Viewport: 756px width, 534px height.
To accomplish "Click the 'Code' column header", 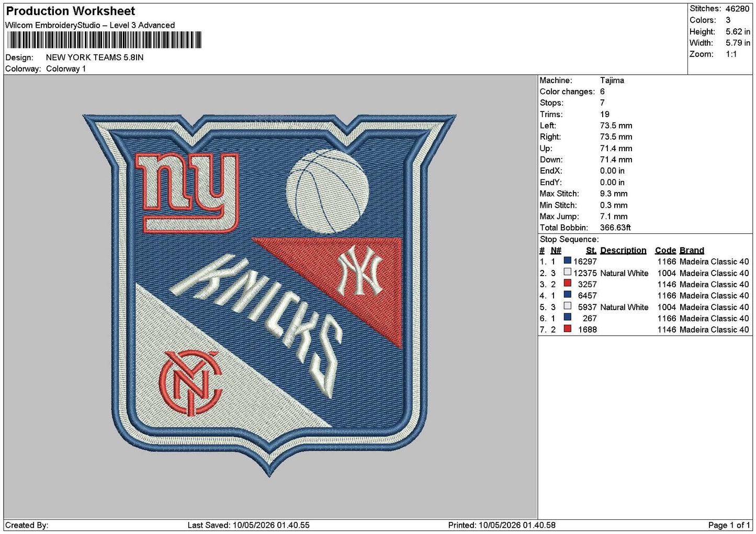I will coord(665,251).
